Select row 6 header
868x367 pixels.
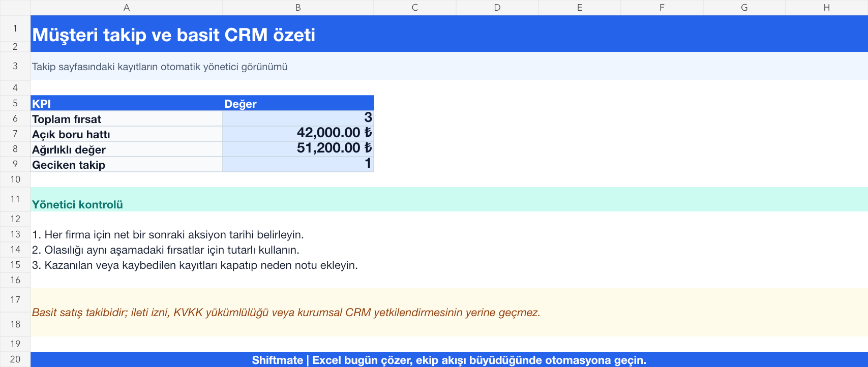(x=15, y=118)
